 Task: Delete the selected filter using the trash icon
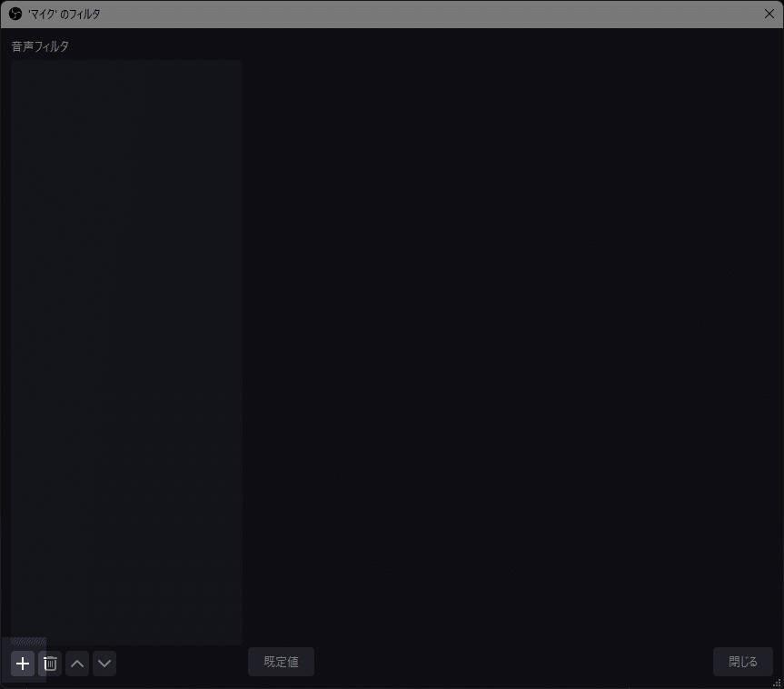point(50,664)
